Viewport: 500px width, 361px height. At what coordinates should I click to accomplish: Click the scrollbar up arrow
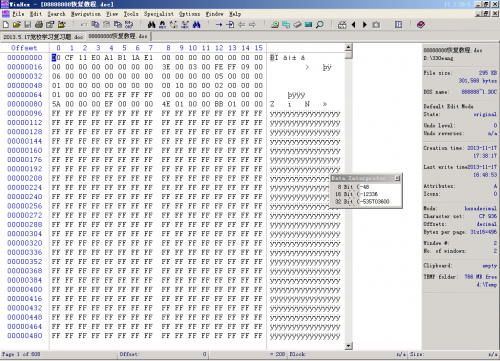[348, 47]
